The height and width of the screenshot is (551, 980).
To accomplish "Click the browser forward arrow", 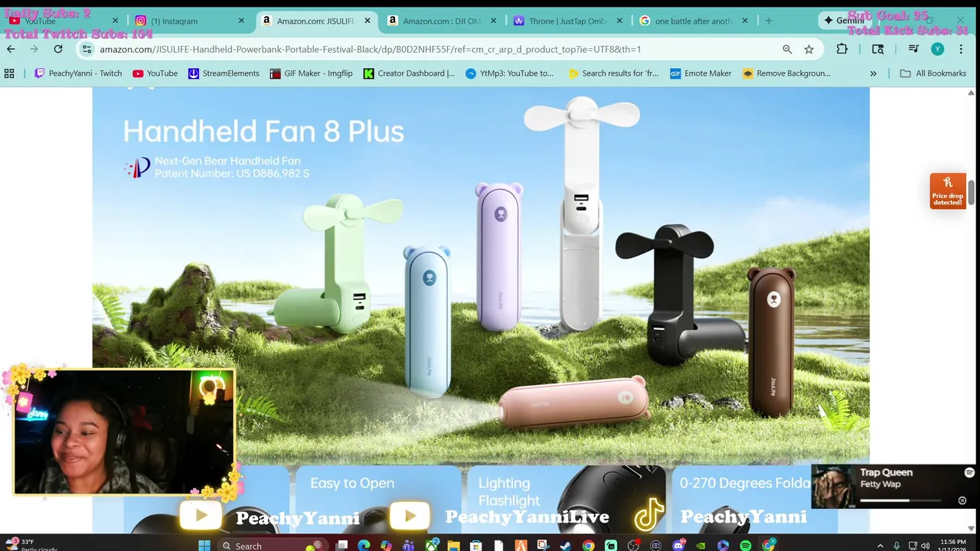I will pos(34,49).
